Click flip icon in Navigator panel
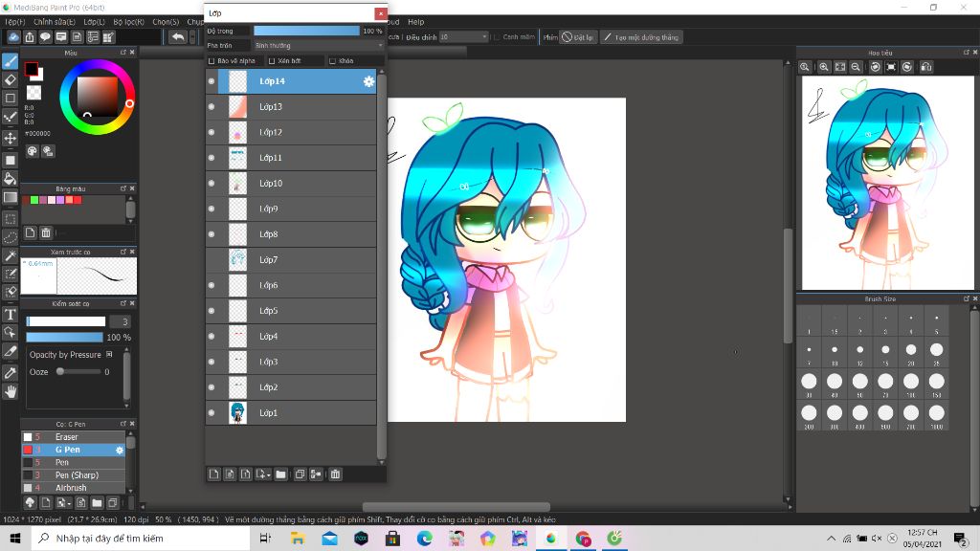The image size is (980, 551). [926, 67]
